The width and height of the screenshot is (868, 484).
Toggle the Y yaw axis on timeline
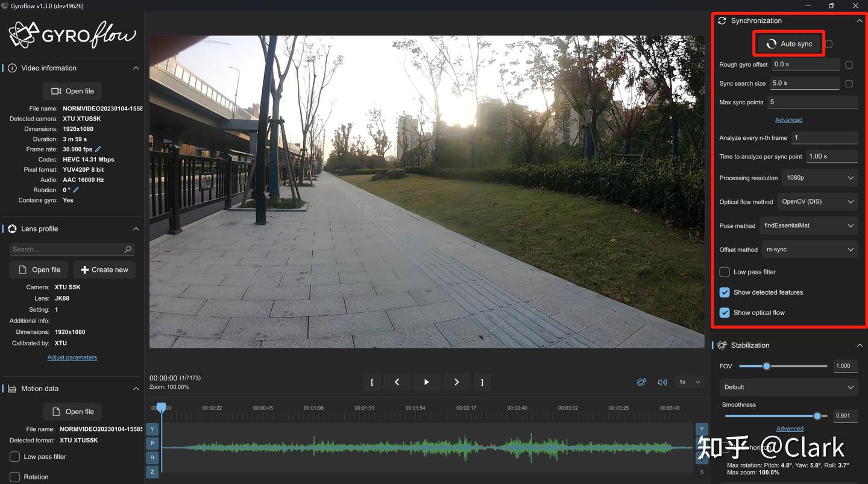[152, 429]
